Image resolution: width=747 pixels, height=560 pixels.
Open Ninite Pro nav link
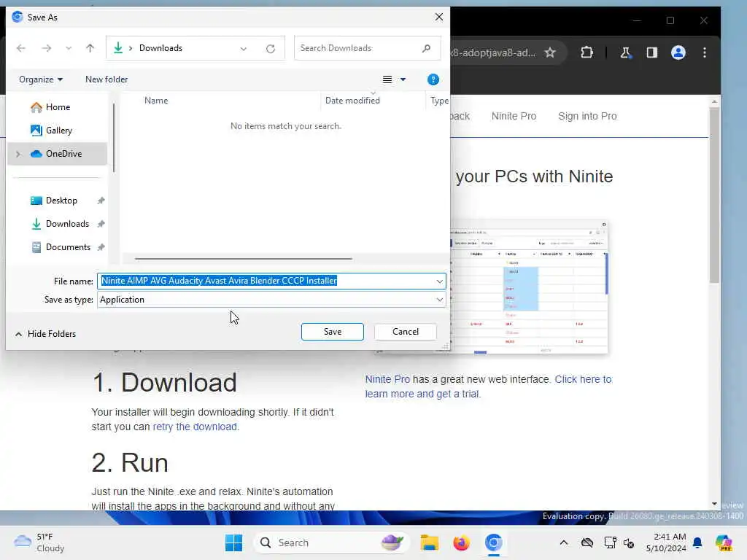tap(514, 116)
